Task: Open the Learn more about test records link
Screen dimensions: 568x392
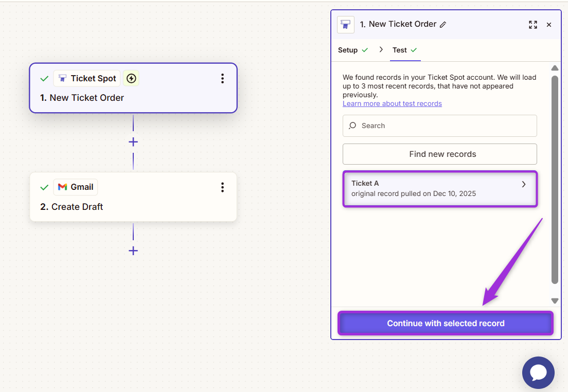Action: (392, 103)
